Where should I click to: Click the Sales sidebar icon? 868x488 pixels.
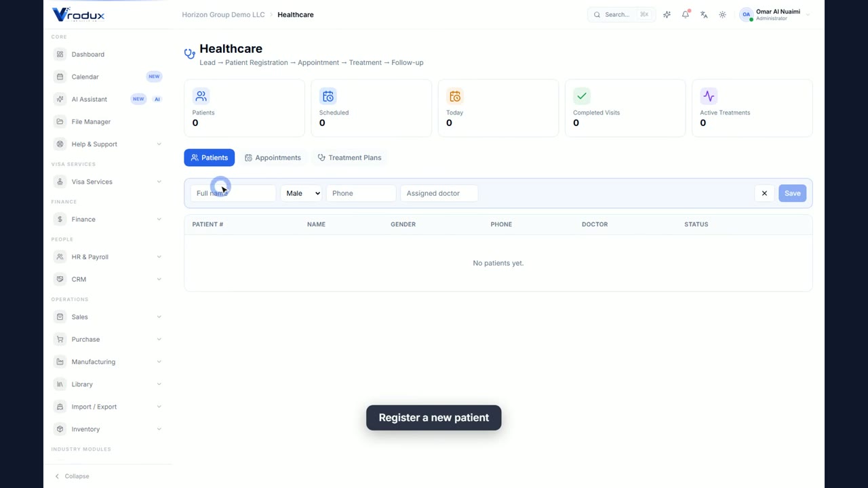pyautogui.click(x=60, y=317)
